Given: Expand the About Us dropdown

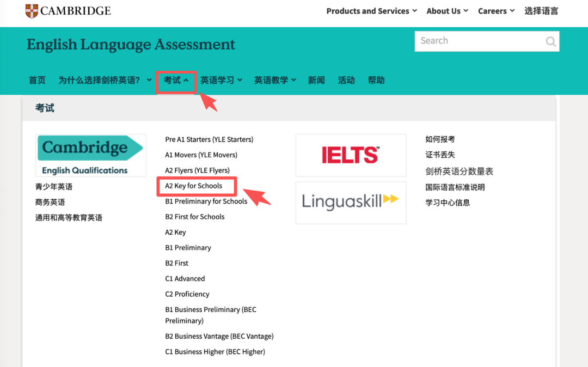Looking at the screenshot, I should [447, 11].
